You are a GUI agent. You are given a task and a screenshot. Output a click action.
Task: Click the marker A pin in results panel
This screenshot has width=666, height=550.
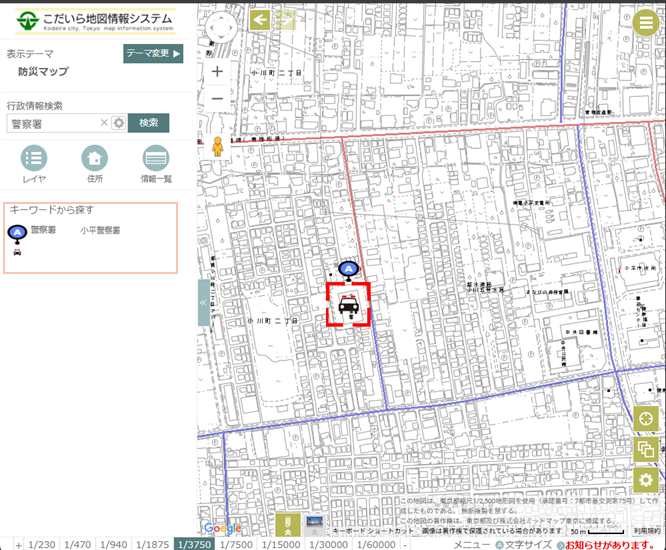tap(17, 234)
